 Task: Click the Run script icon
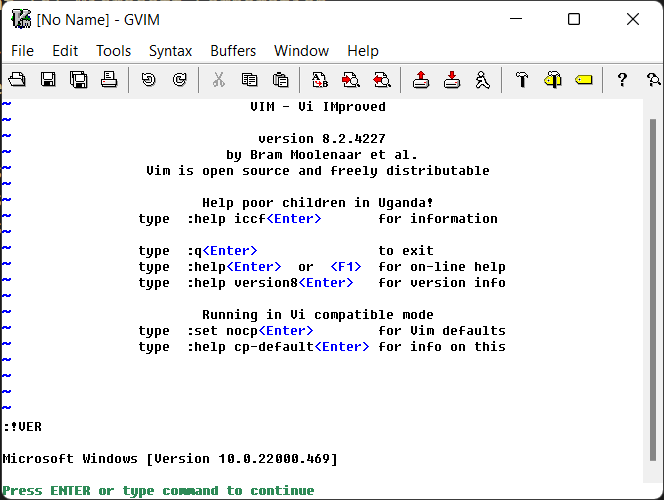click(x=482, y=80)
